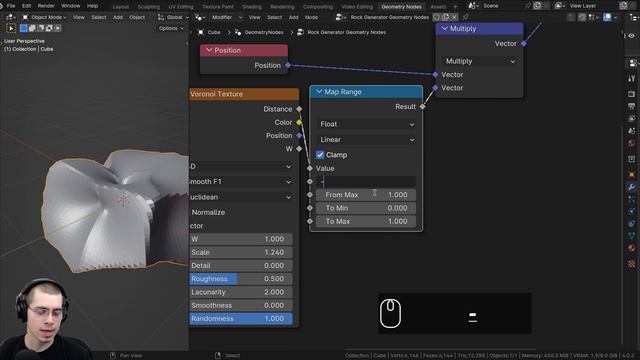Add a new workspace with plus icon

point(456,7)
